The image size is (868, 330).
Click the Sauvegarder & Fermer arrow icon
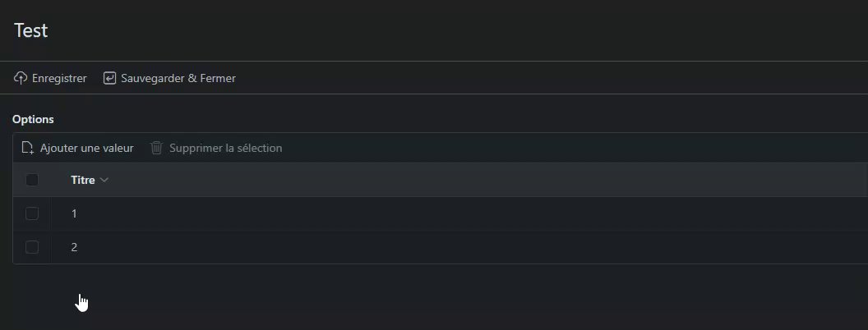pyautogui.click(x=109, y=78)
